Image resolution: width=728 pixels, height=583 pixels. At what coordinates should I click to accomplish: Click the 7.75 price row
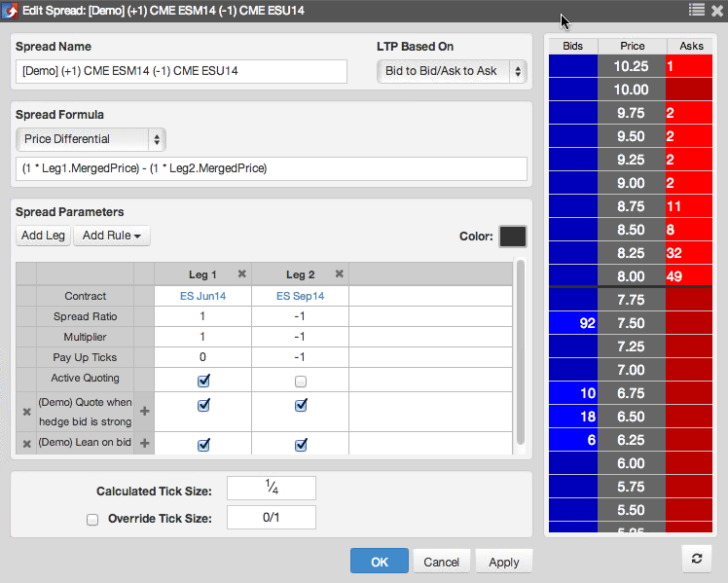point(631,300)
